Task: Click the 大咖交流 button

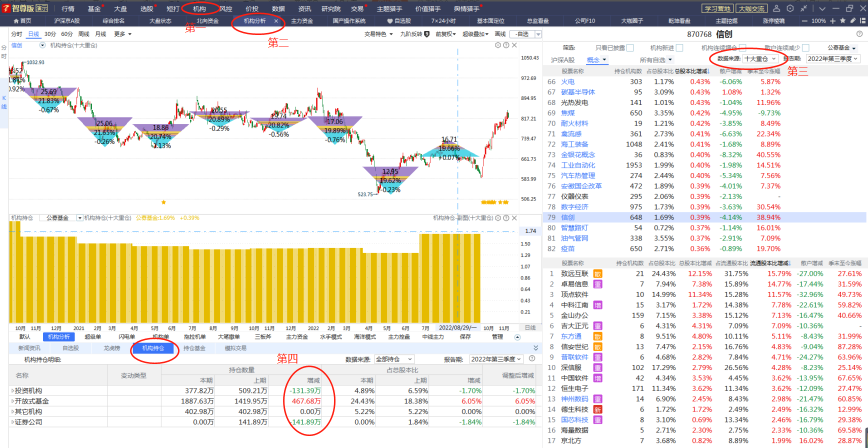Action: click(751, 8)
